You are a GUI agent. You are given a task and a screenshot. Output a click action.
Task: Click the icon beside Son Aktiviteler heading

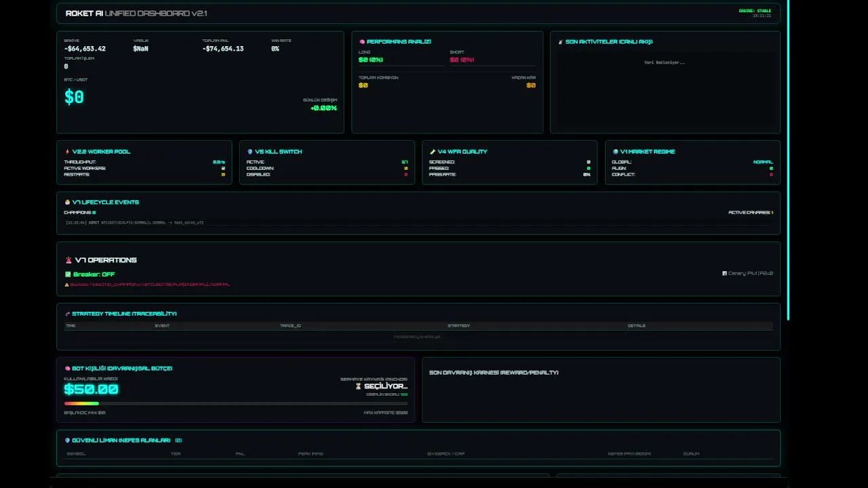point(561,42)
